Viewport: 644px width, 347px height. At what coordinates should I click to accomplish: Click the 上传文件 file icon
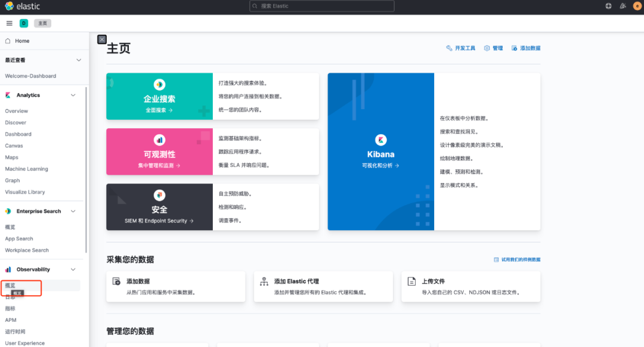point(411,281)
